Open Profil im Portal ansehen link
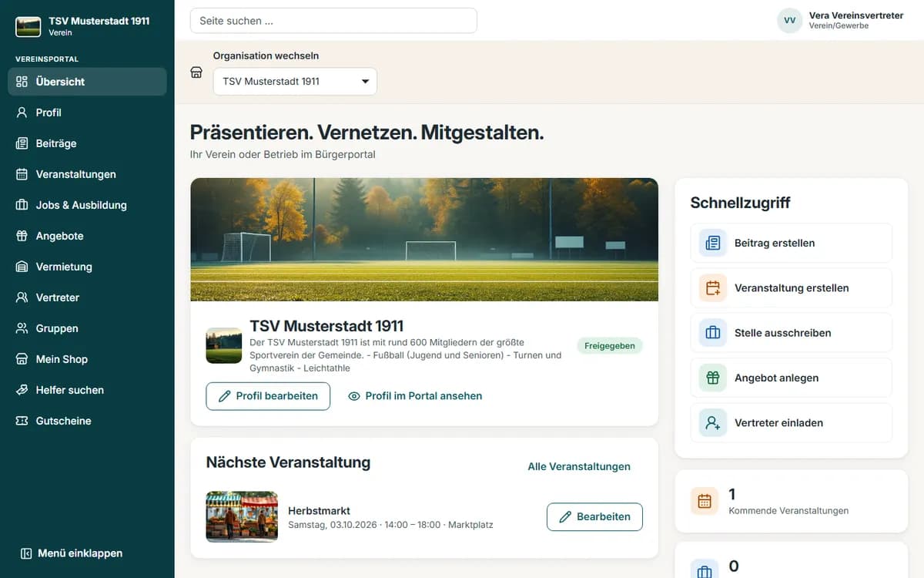This screenshot has height=578, width=924. (415, 396)
